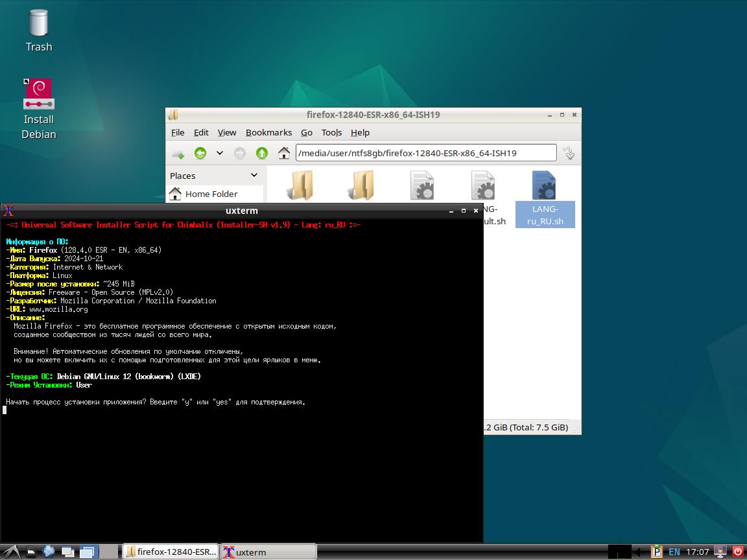Open the Tools menu in the file manager
The height and width of the screenshot is (560, 747).
point(331,132)
